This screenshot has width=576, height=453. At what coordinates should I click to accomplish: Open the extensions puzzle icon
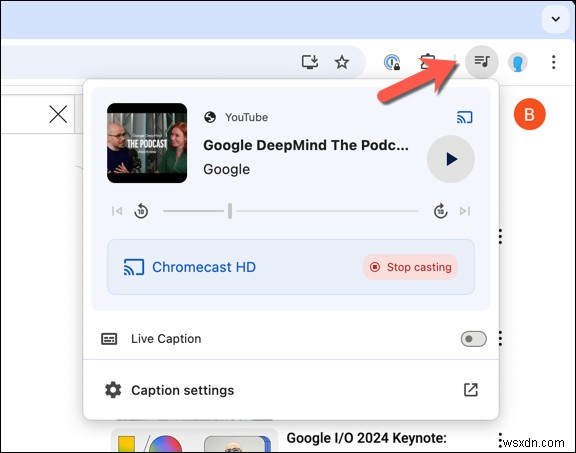click(x=428, y=62)
